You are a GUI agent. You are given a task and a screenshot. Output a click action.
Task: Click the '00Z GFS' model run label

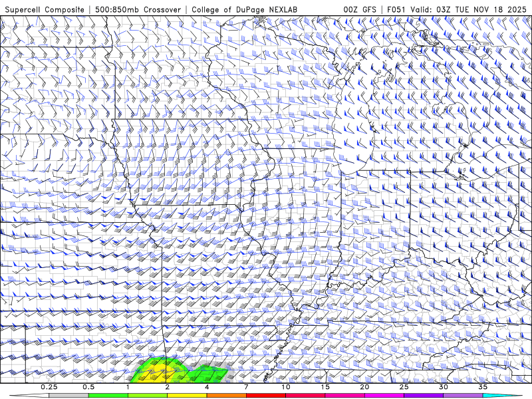[360, 9]
